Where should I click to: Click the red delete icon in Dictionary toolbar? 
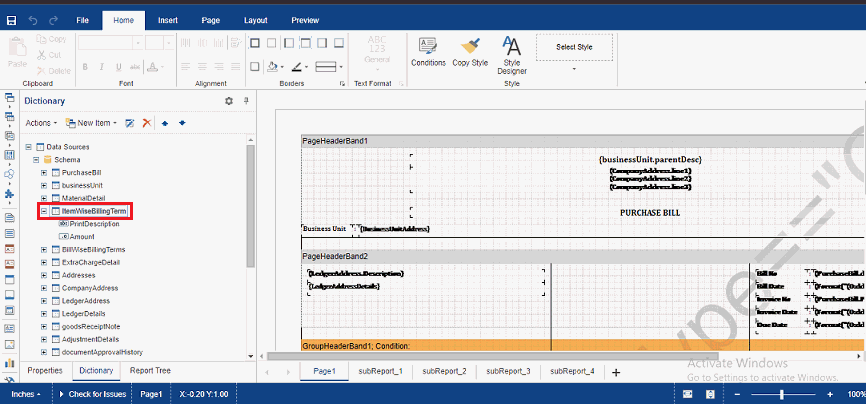(x=146, y=123)
